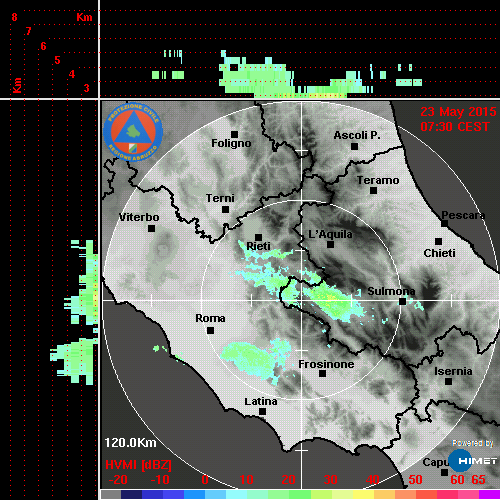Click the 120.0Km range label
Image resolution: width=500 pixels, height=500 pixels.
[x=130, y=443]
